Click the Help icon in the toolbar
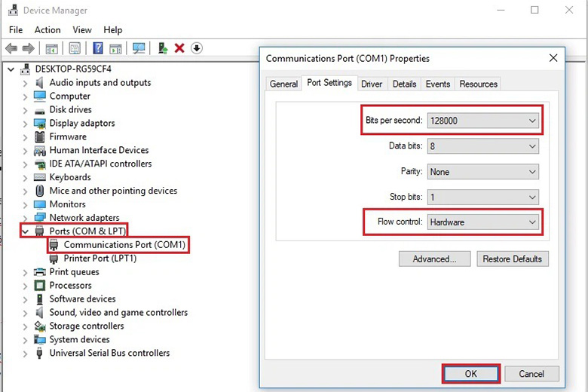Screen dimensions: 588x392 98,48
